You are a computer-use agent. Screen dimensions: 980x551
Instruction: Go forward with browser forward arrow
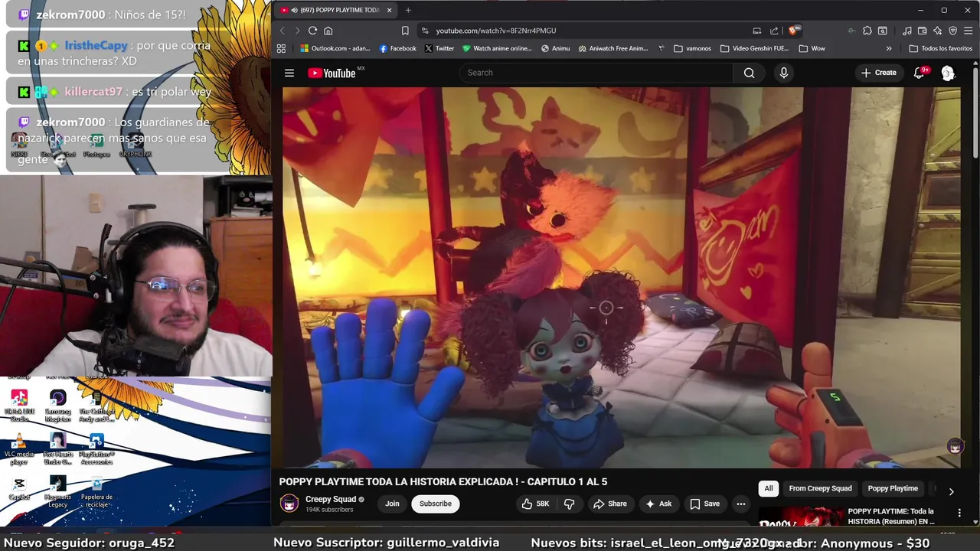click(x=297, y=31)
